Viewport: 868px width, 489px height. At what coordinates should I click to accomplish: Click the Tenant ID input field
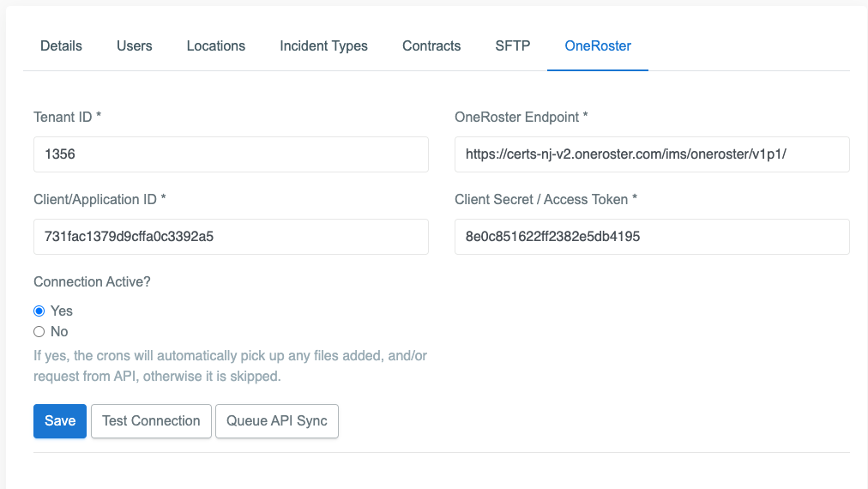click(x=231, y=154)
